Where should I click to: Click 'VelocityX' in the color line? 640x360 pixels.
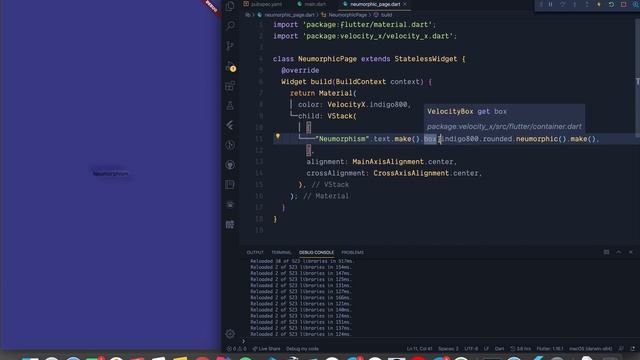(346, 104)
